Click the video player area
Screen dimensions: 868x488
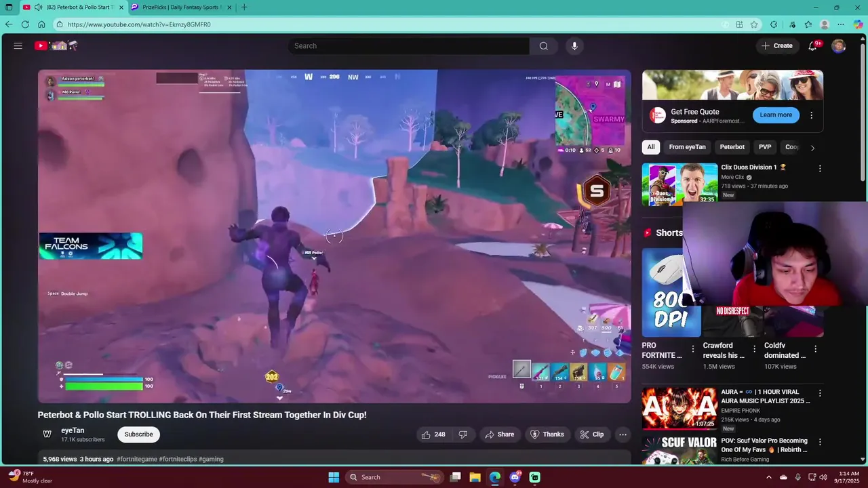tap(334, 236)
